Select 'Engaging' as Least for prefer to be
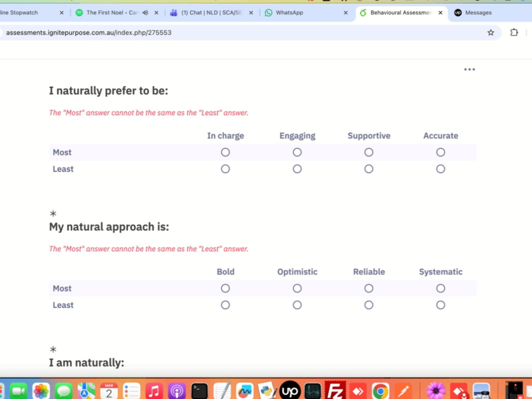 pos(297,169)
